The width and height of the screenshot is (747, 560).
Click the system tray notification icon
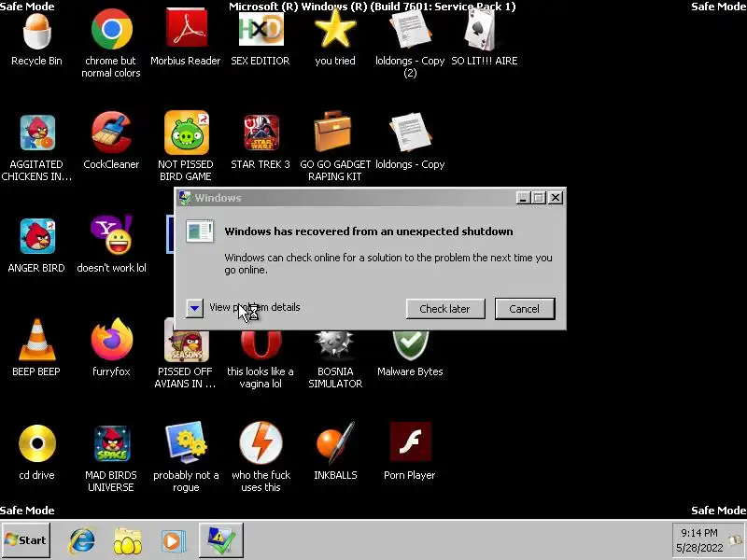[x=736, y=540]
